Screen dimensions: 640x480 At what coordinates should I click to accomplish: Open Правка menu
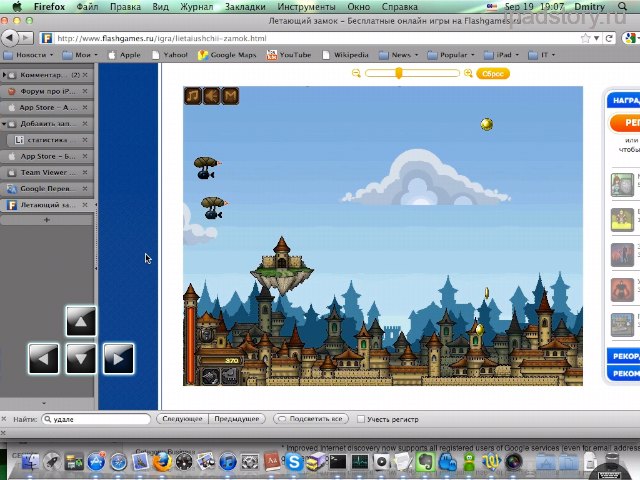point(125,7)
